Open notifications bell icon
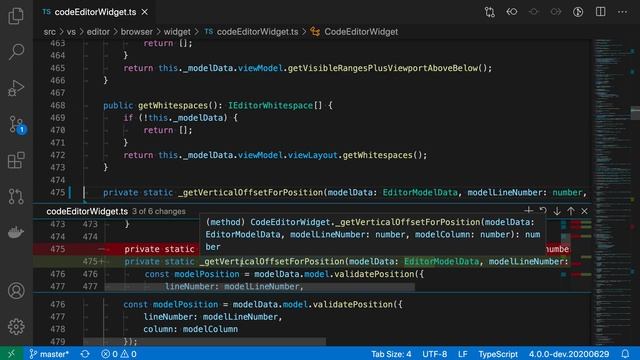 click(625, 354)
